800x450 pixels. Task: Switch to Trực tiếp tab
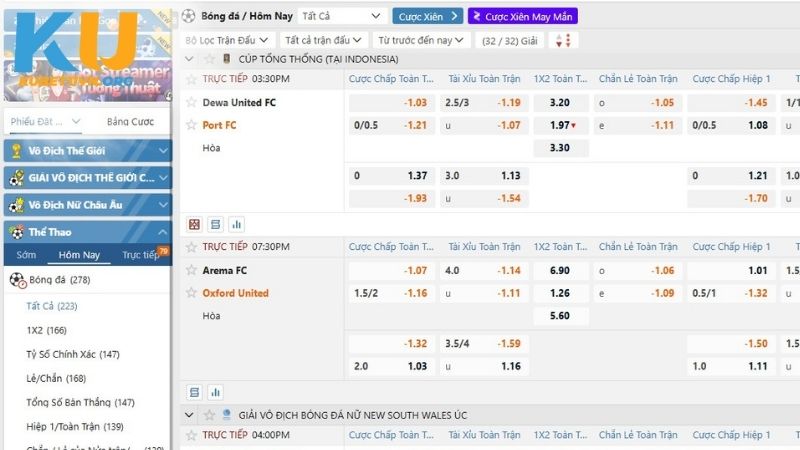tap(140, 255)
